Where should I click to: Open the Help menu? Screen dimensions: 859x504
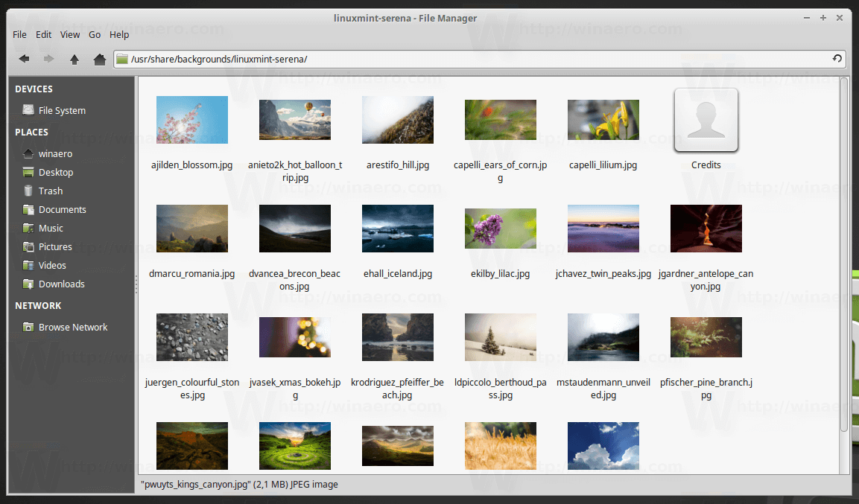[x=119, y=34]
